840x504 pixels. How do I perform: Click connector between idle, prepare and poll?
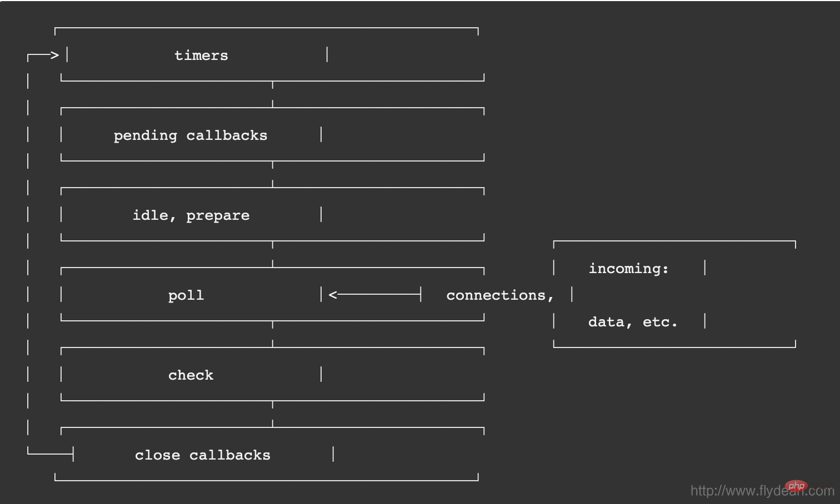[x=272, y=254]
